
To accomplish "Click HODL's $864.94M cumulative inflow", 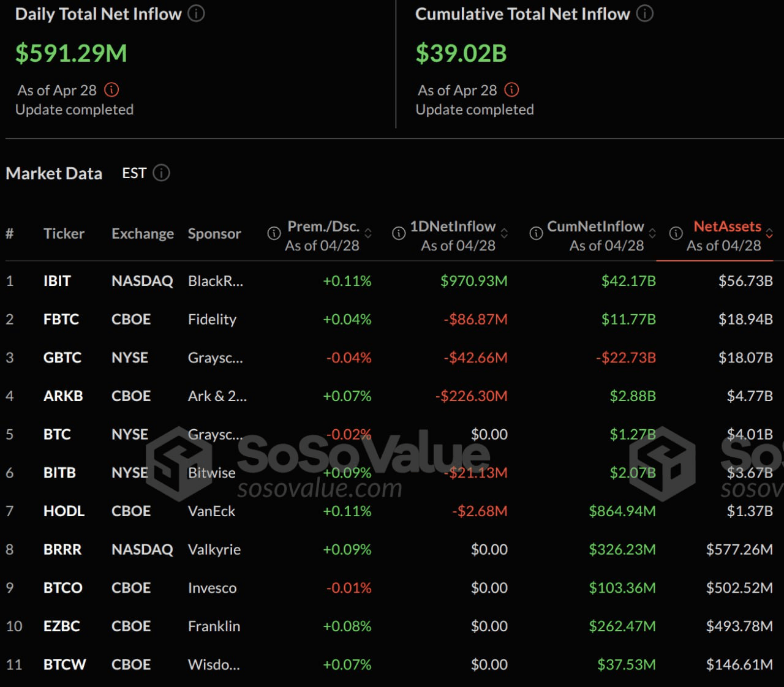I will [x=622, y=511].
